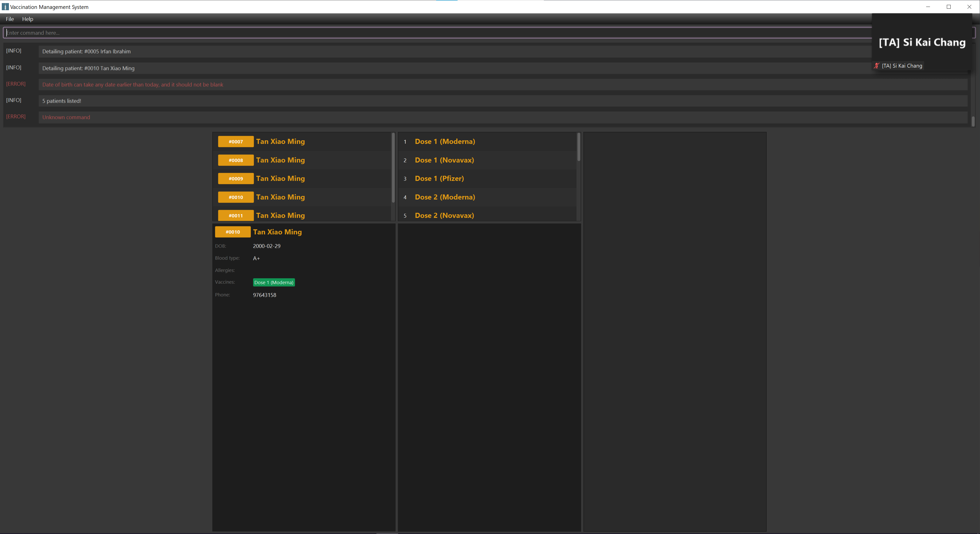
Task: Focus the command input field
Action: [x=419, y=33]
